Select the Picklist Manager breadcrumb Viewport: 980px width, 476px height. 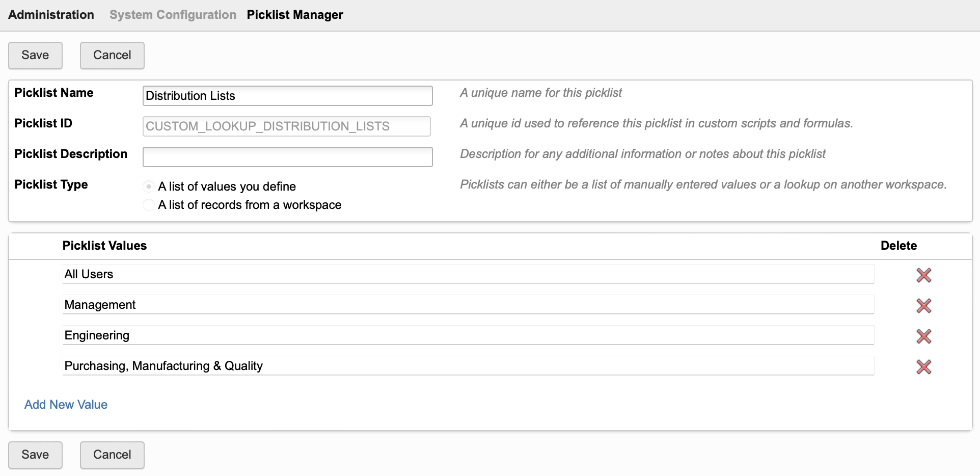point(295,15)
